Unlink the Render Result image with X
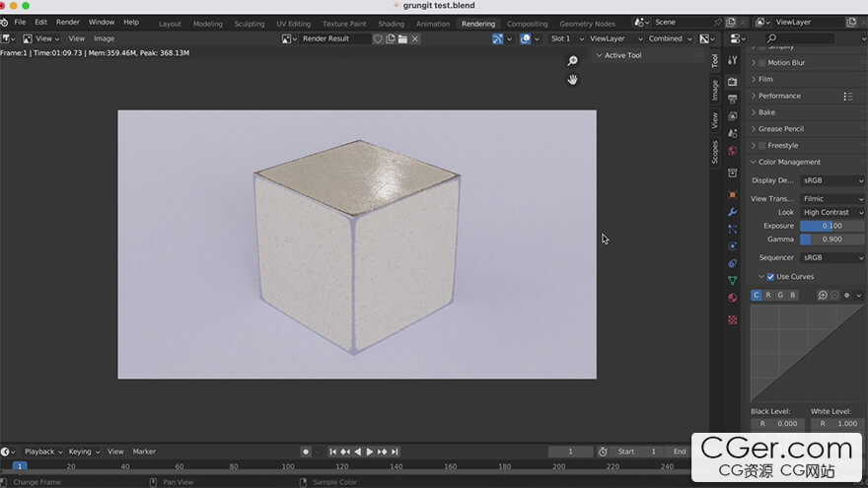This screenshot has width=868, height=488. (x=415, y=38)
